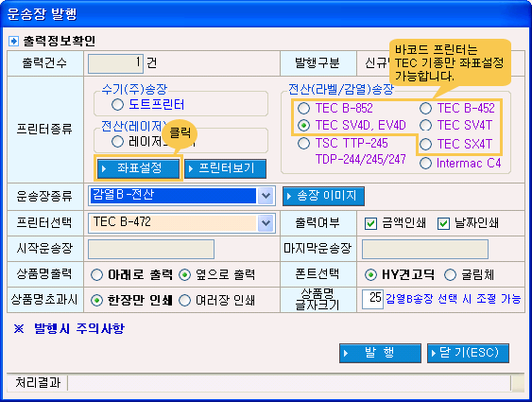
Task: Expand the 프린터선택 TEC B-472 dropdown
Action: 266,223
